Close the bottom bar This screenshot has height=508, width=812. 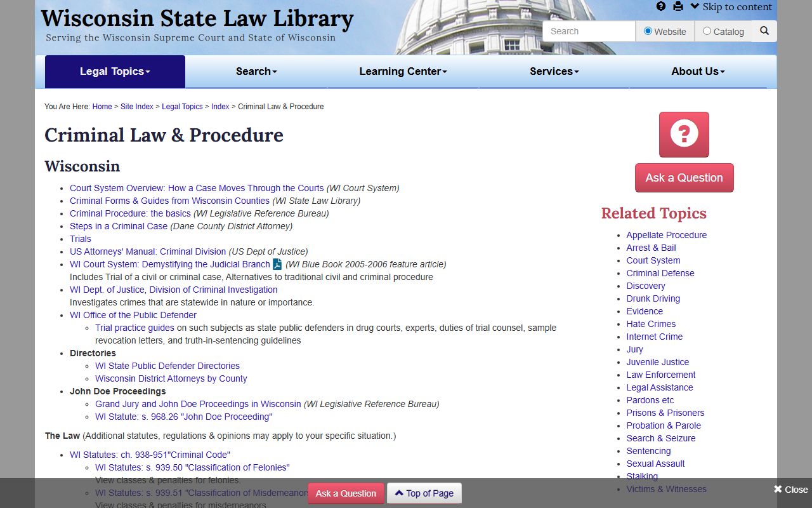(790, 490)
